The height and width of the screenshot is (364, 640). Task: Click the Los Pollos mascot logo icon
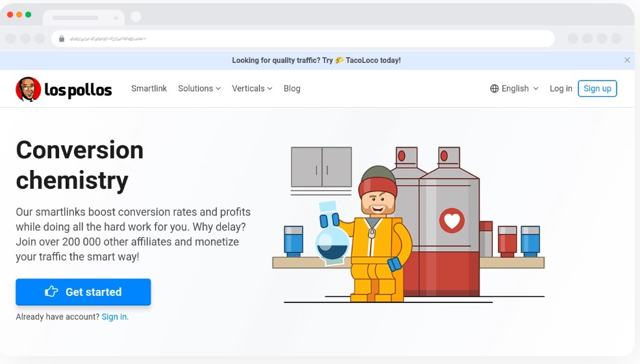pyautogui.click(x=28, y=89)
